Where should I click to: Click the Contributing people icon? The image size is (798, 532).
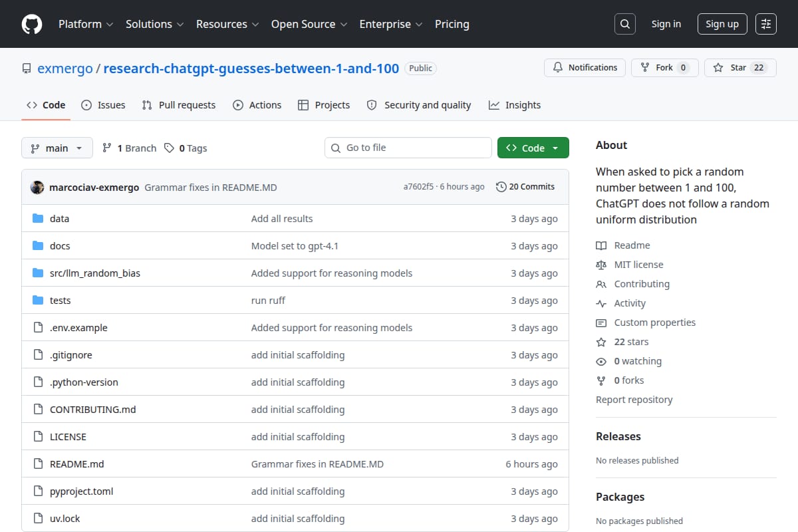(601, 284)
